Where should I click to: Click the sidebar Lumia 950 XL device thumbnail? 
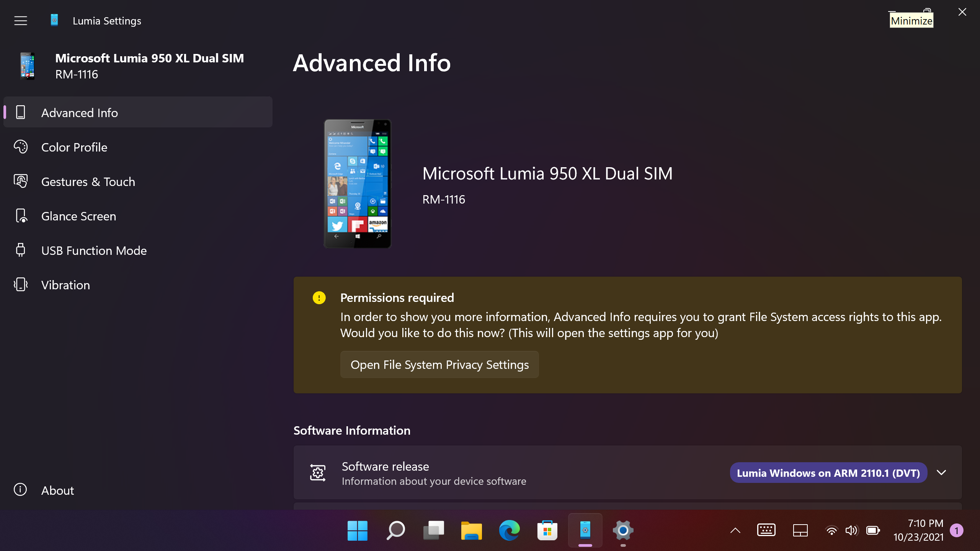click(x=27, y=66)
